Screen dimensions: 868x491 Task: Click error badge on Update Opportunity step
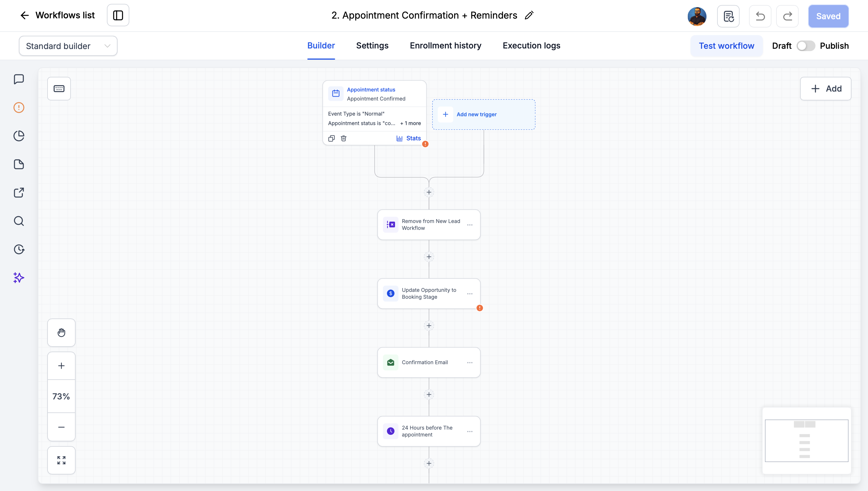479,308
